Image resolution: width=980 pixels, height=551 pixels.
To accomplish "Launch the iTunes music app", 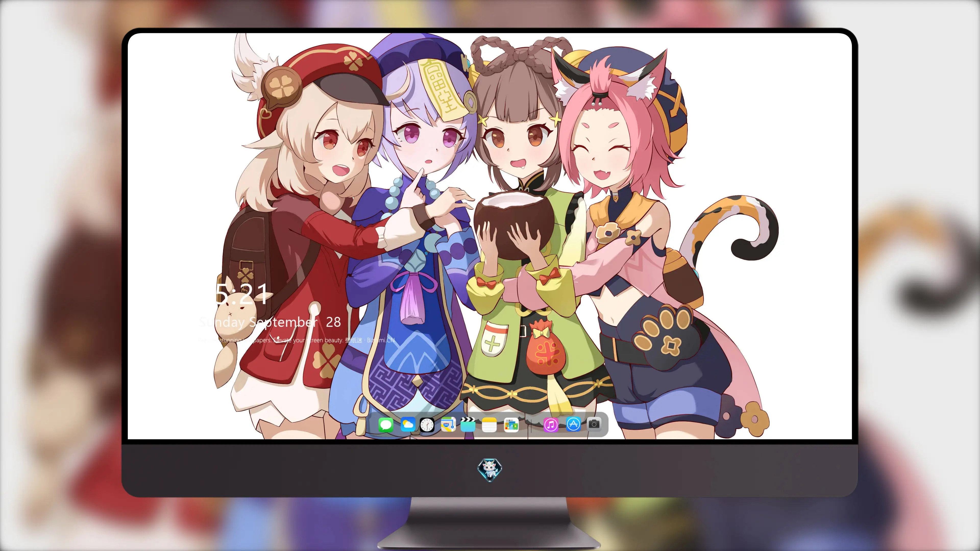I will tap(551, 424).
